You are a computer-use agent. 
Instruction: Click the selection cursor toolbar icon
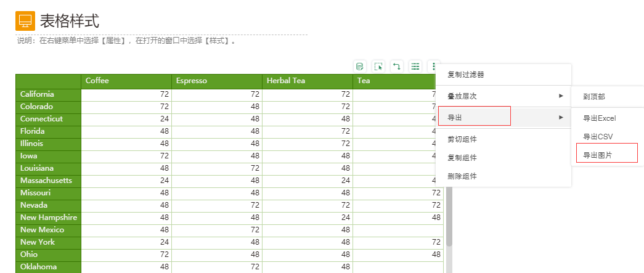click(x=378, y=66)
